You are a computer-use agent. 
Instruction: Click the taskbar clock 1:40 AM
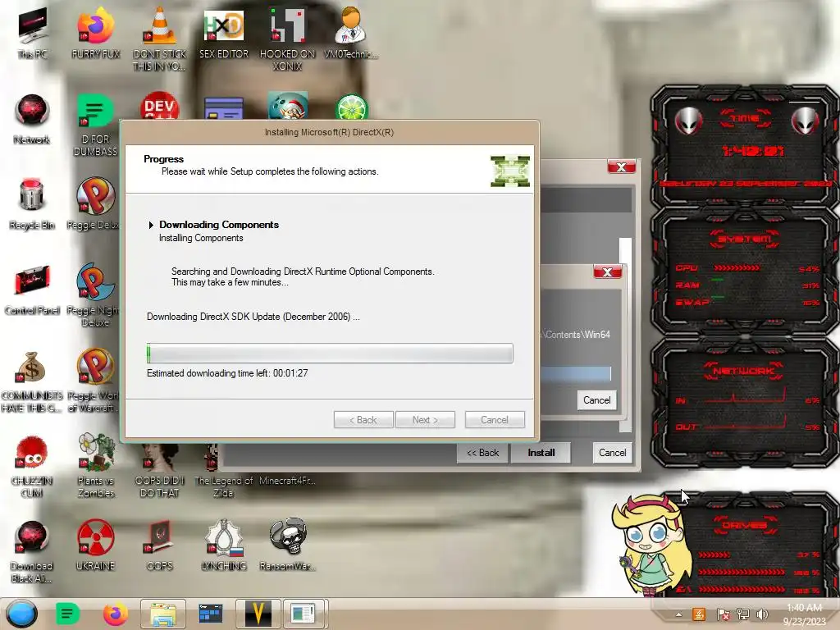[804, 614]
